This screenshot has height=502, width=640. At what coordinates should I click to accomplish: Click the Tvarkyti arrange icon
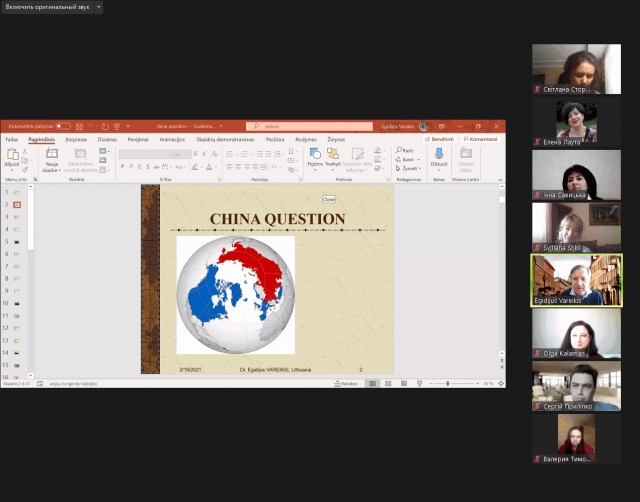click(x=333, y=155)
